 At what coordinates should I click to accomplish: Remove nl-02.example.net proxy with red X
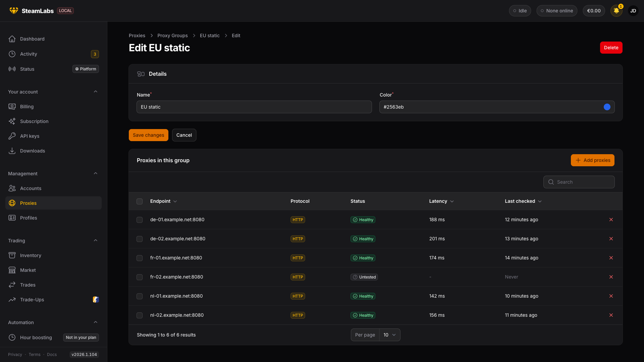pos(611,315)
